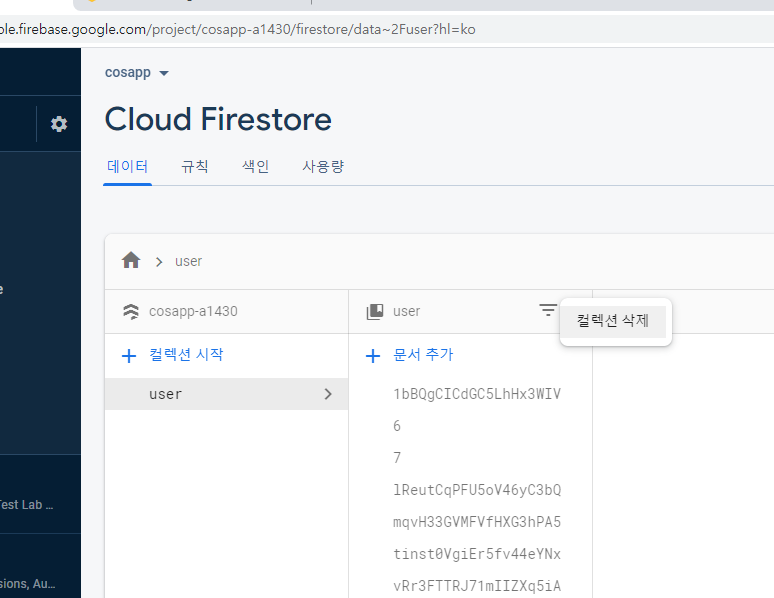Click the browser address bar URL
Screen dimensions: 774x598
tap(238, 29)
